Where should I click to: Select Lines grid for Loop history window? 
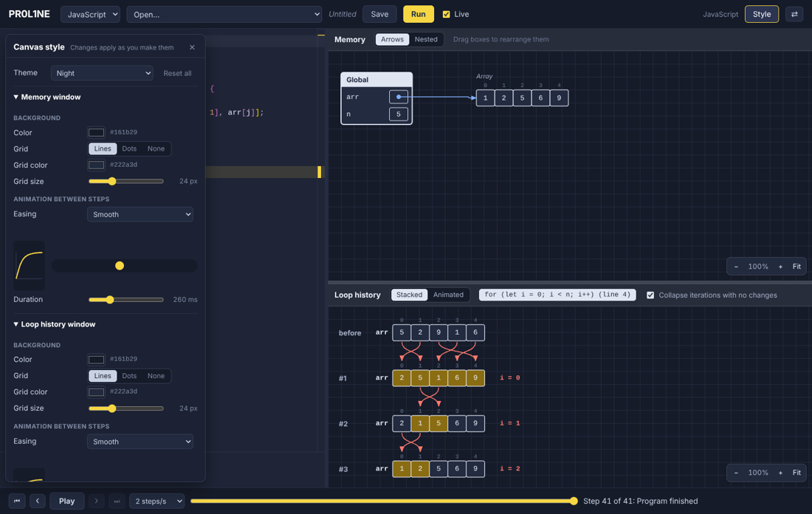[103, 376]
